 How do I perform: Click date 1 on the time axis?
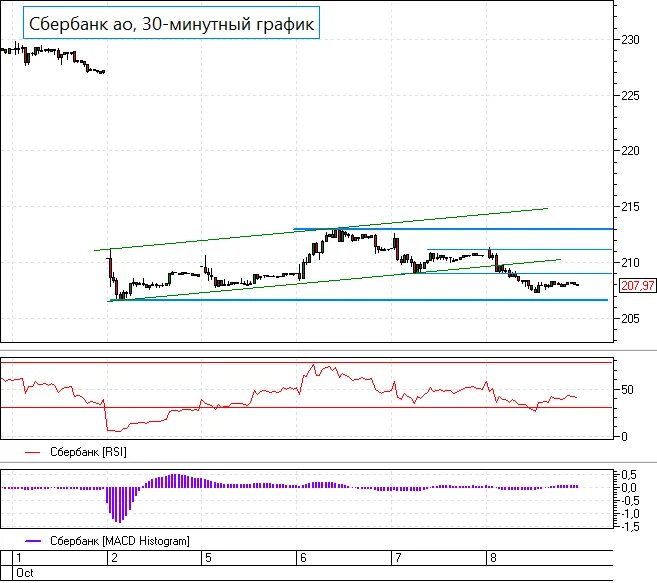pos(19,558)
